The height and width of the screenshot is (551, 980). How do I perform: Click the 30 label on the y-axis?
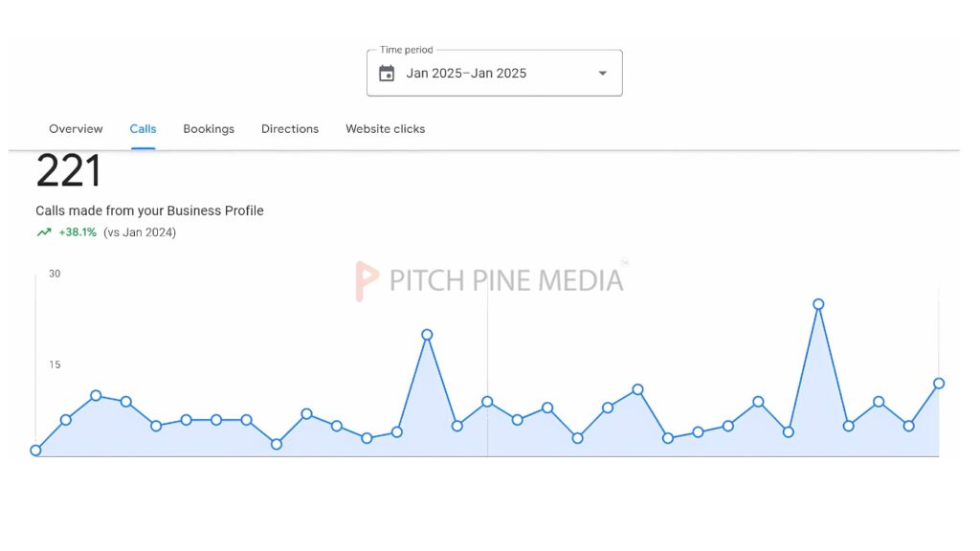[x=55, y=274]
